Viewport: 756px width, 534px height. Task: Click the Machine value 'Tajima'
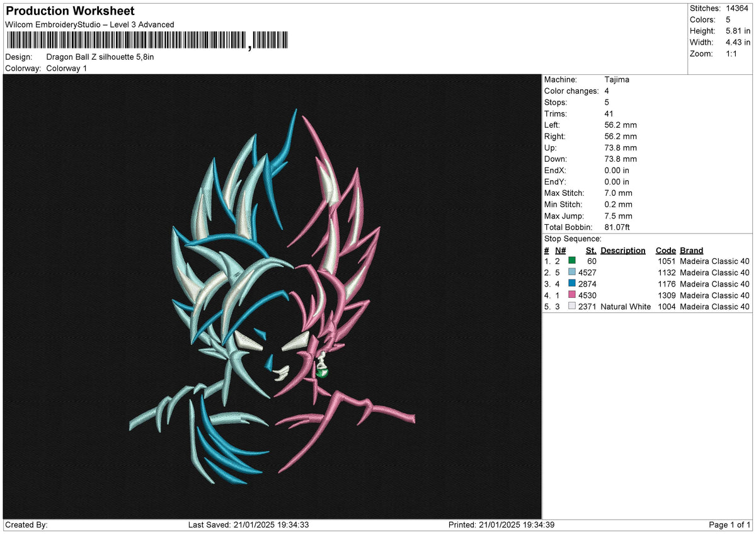point(617,79)
